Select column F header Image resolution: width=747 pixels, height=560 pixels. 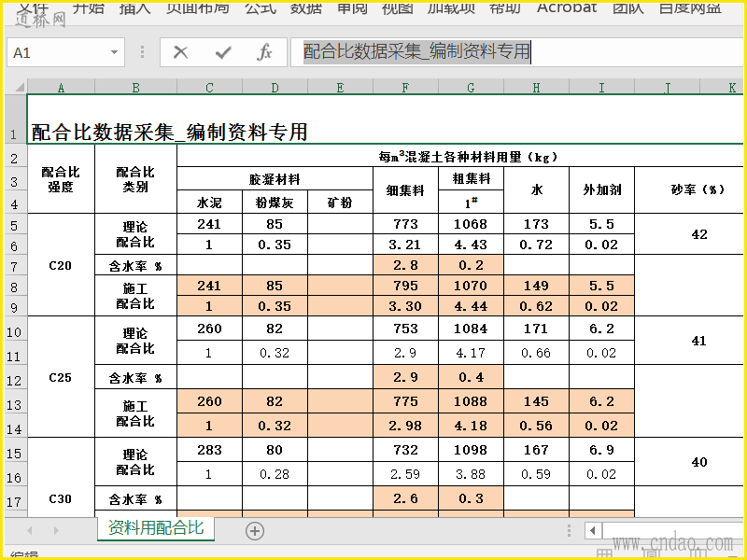click(x=405, y=87)
